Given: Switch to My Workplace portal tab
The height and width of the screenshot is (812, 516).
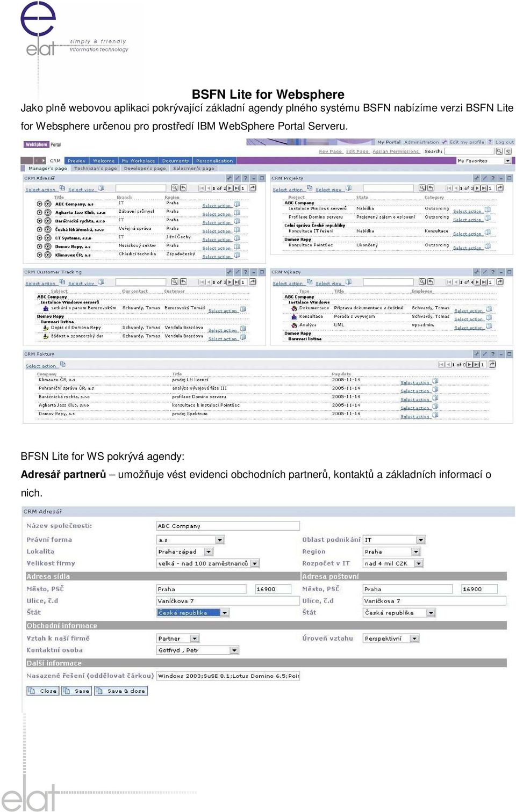Looking at the screenshot, I should click(x=138, y=161).
